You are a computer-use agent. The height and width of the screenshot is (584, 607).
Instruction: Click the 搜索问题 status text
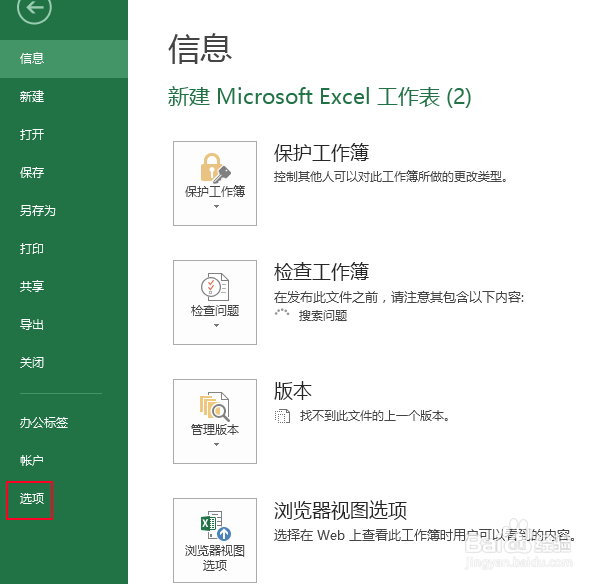click(x=323, y=316)
